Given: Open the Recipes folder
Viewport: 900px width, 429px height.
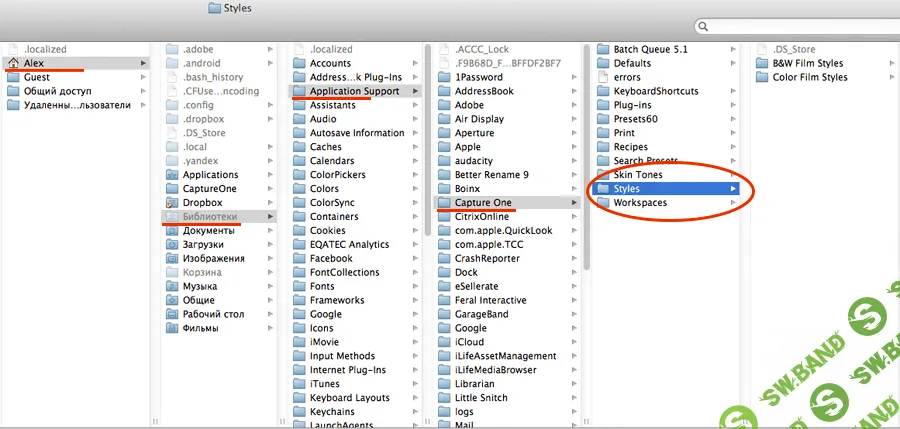Looking at the screenshot, I should click(630, 147).
